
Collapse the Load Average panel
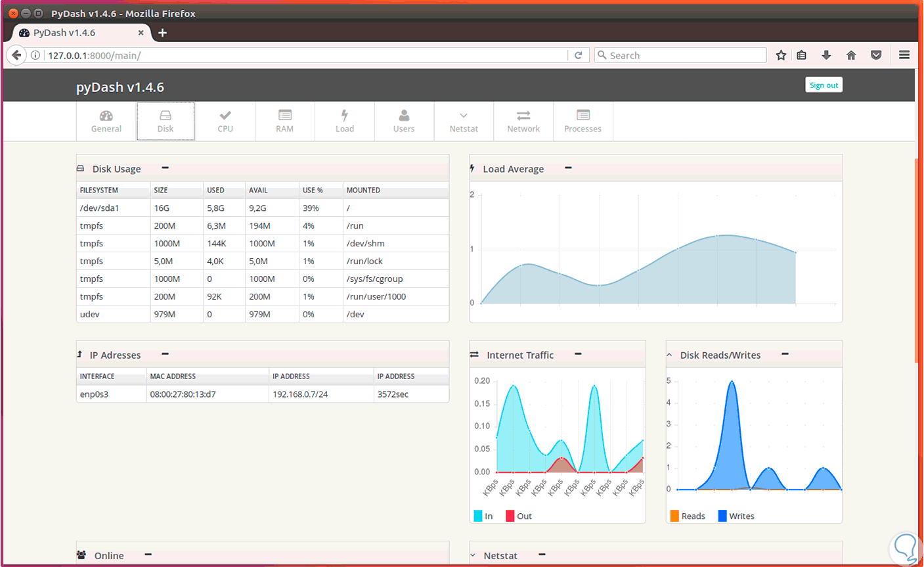point(567,168)
